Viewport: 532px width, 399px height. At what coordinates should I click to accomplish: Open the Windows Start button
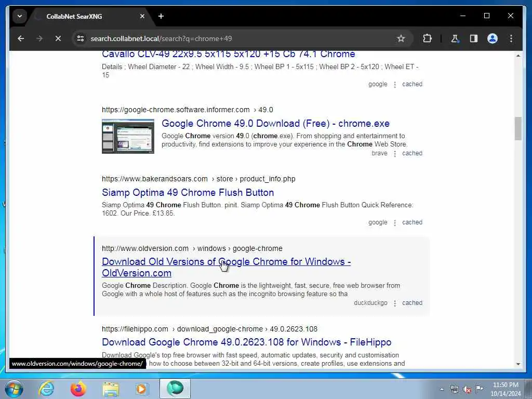pyautogui.click(x=14, y=389)
